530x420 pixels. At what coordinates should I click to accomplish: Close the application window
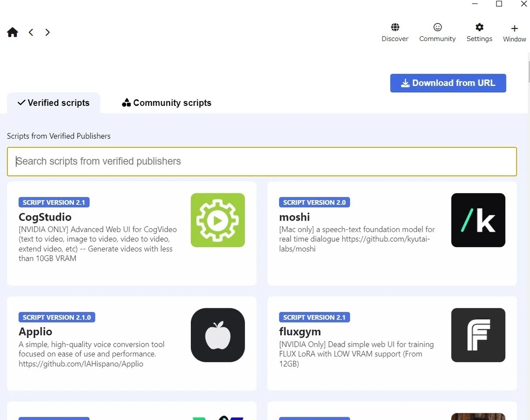[524, 4]
